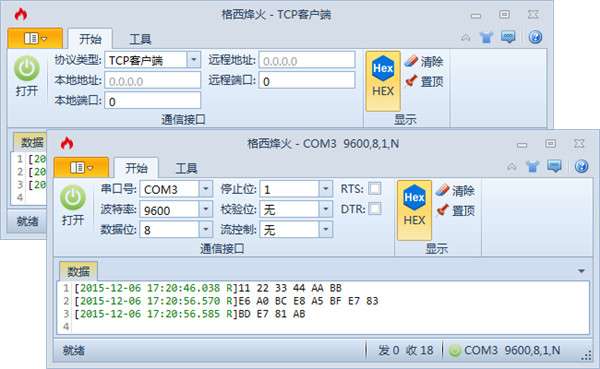
Task: Click the green 打开 power icon in COM3 window
Action: tap(73, 198)
